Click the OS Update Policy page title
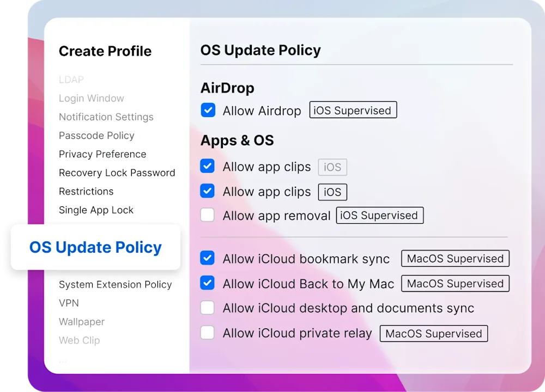 (261, 50)
